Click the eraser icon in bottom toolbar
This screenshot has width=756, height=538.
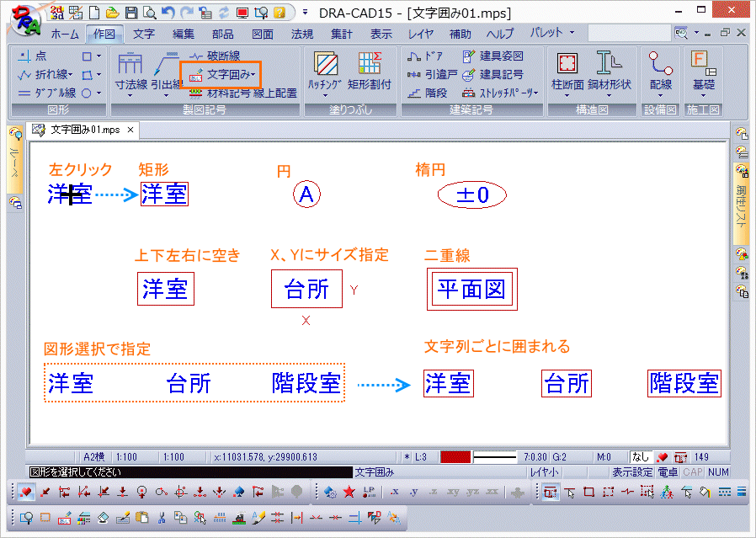pyautogui.click(x=104, y=518)
